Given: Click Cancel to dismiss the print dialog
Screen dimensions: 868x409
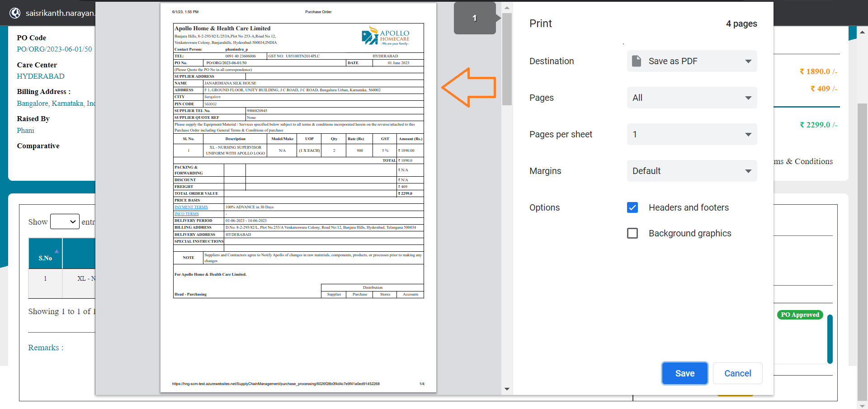Looking at the screenshot, I should [737, 373].
